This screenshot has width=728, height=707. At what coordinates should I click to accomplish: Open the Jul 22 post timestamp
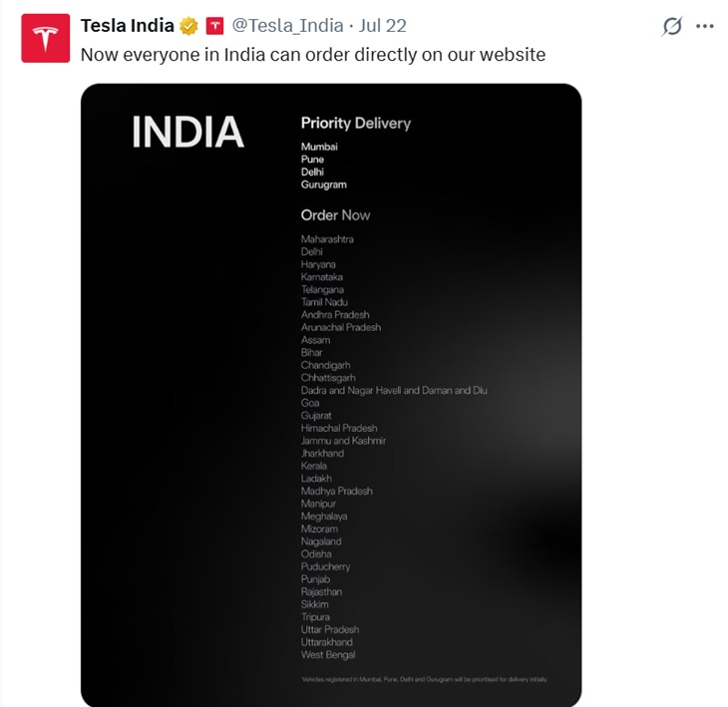[383, 26]
